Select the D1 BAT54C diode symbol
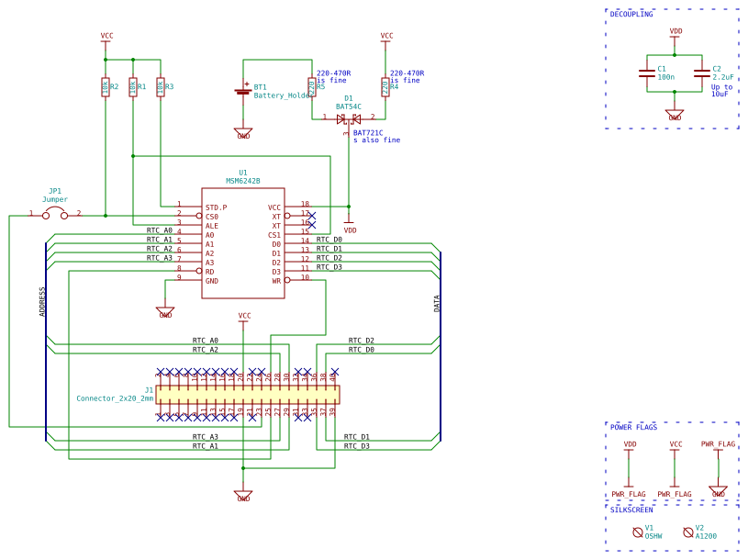Screen dimensions: 748x560 tap(349, 118)
